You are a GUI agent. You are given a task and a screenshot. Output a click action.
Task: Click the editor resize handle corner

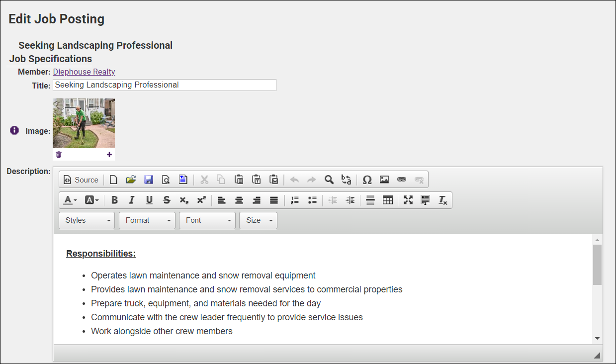(x=597, y=355)
